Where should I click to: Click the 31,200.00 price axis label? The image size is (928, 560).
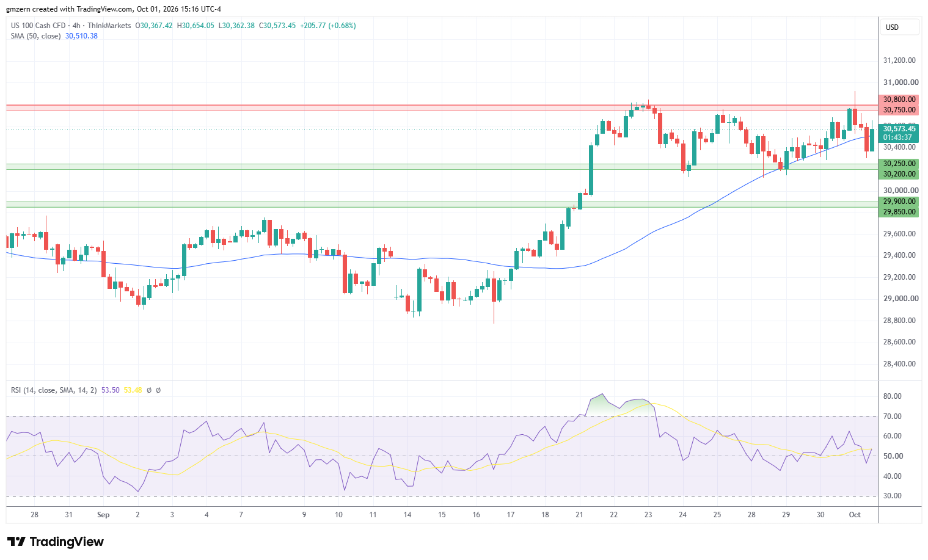click(x=899, y=60)
